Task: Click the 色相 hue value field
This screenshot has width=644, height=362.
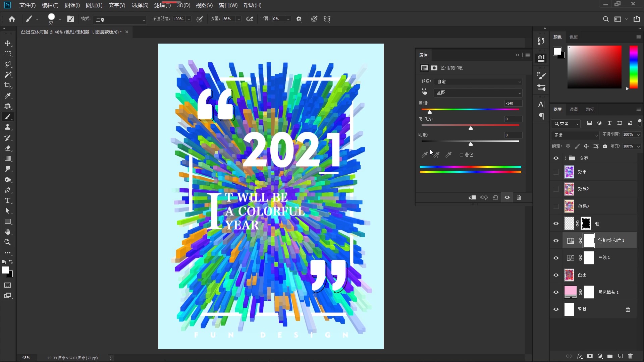Action: 513,103
